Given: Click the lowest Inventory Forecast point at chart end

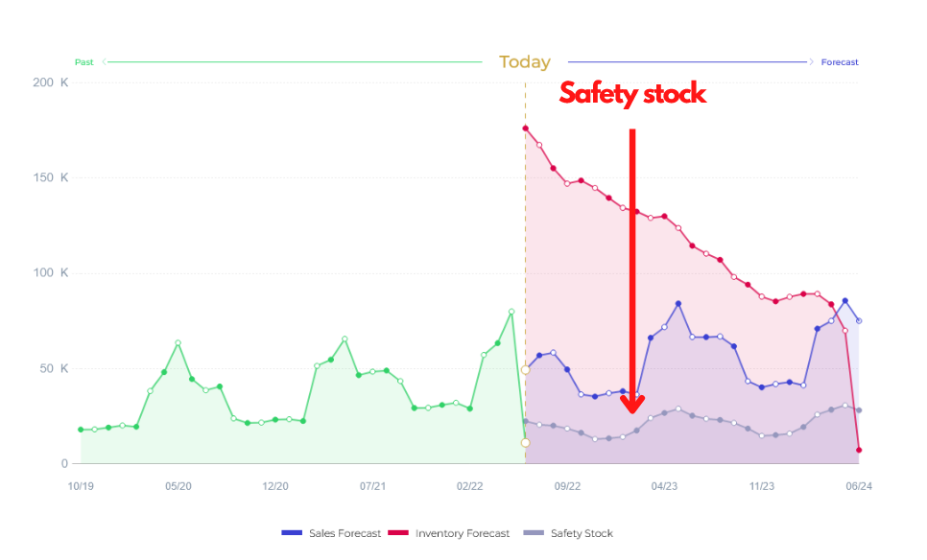Looking at the screenshot, I should (859, 450).
